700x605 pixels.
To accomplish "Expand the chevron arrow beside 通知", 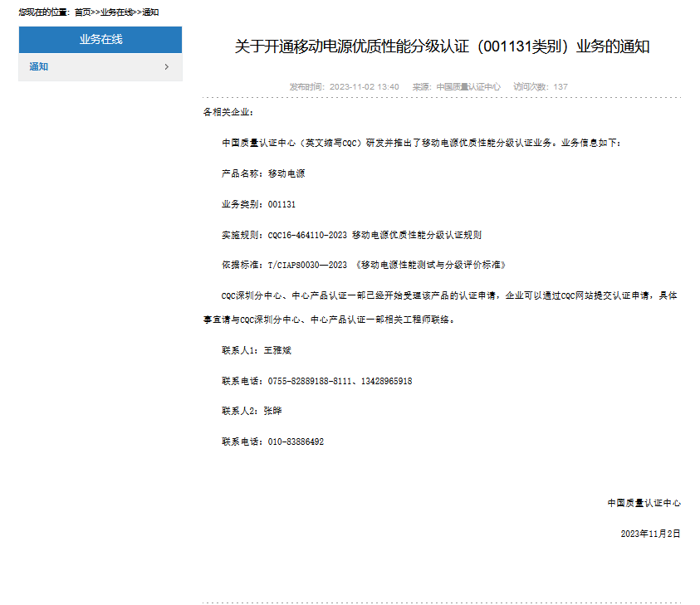I will coord(167,67).
